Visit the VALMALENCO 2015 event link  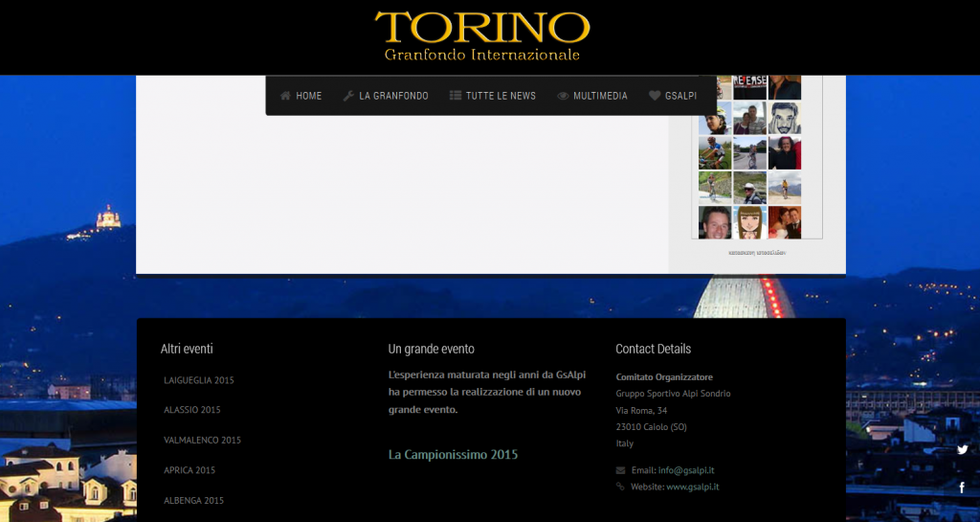pos(203,441)
